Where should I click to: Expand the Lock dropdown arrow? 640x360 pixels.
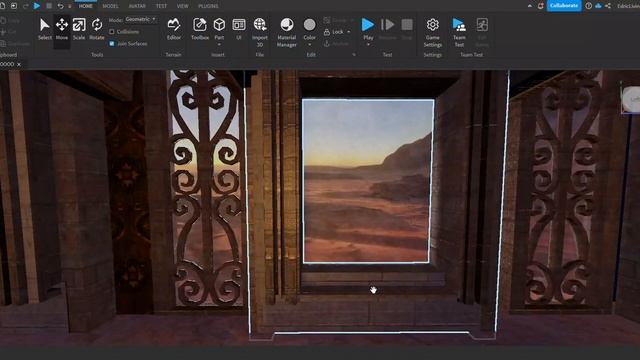pyautogui.click(x=349, y=32)
